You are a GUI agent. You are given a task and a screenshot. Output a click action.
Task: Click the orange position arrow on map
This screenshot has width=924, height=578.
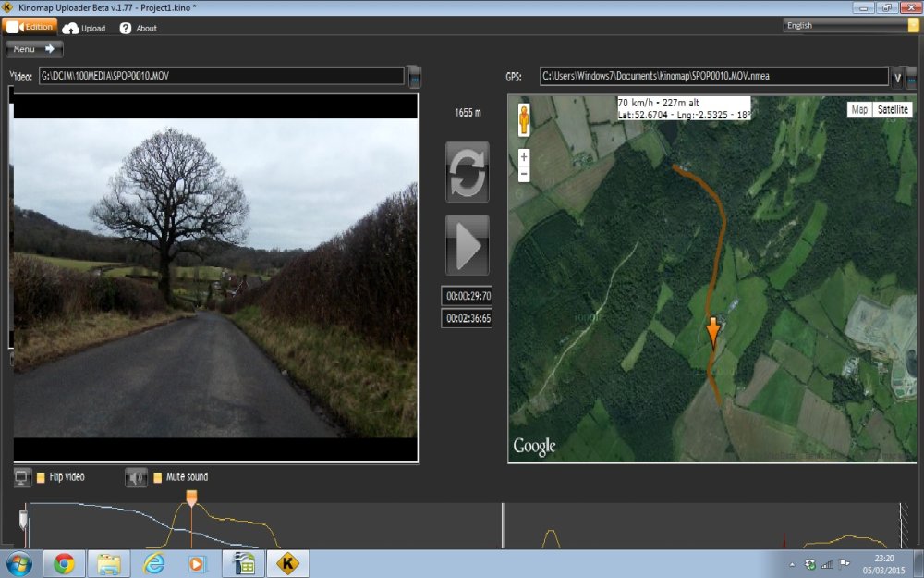713,332
